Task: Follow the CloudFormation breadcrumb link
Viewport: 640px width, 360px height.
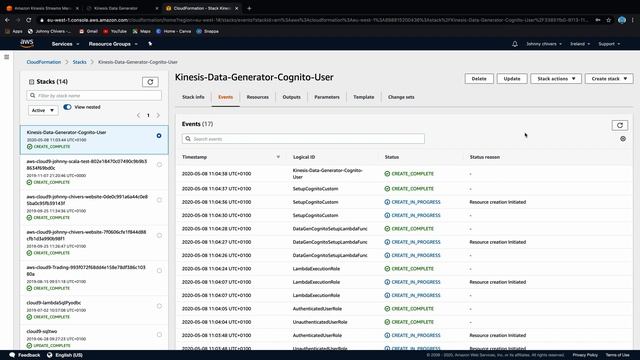Action: pyautogui.click(x=44, y=62)
